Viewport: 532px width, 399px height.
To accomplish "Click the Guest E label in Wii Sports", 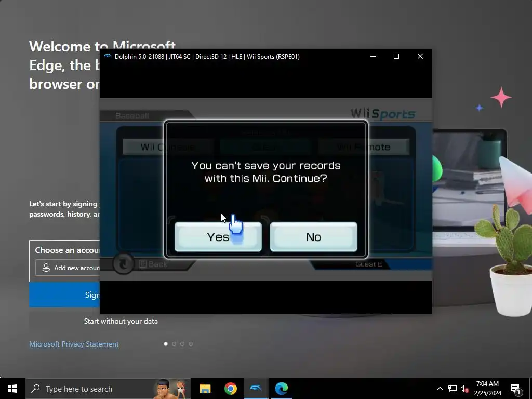I will tap(369, 264).
